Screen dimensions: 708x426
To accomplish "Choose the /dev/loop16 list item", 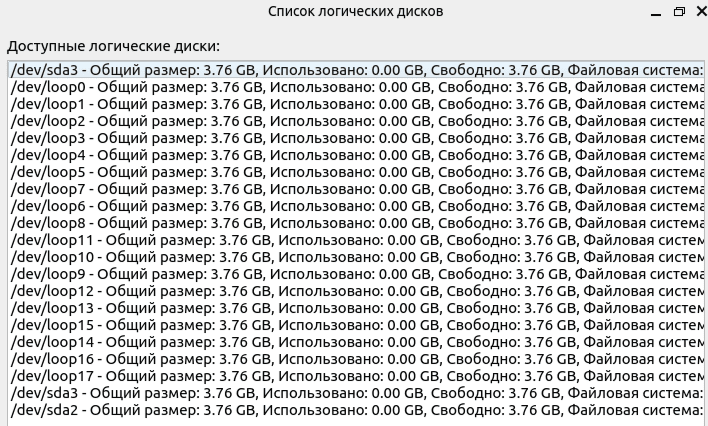I will click(x=356, y=360).
